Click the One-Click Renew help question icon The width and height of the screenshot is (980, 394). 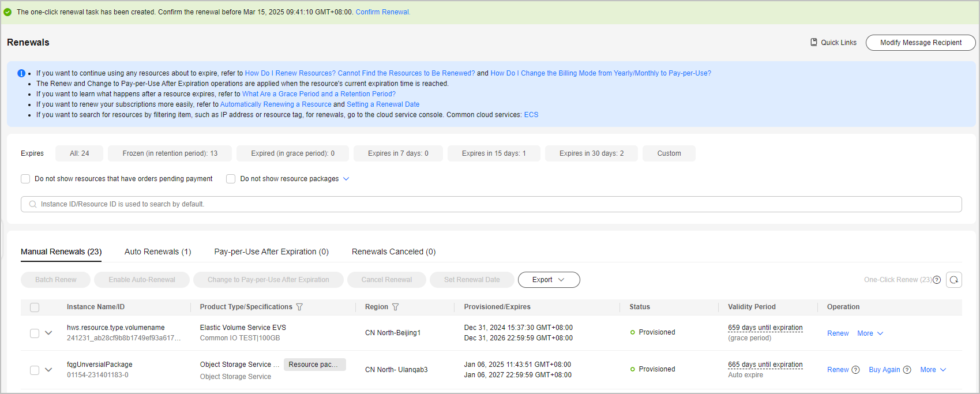point(937,280)
